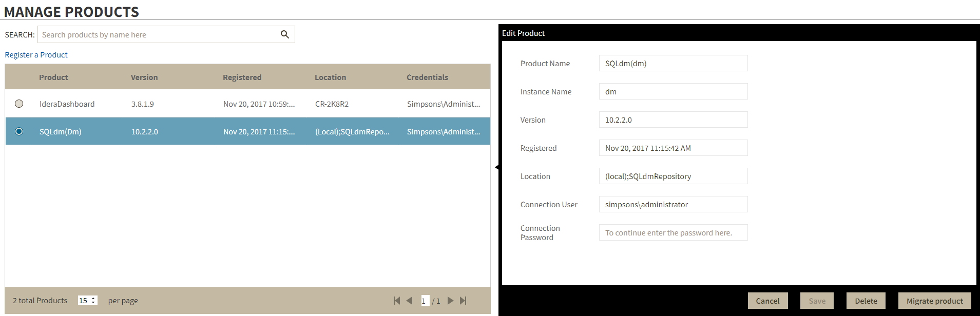
Task: Go to the previous page
Action: (409, 301)
